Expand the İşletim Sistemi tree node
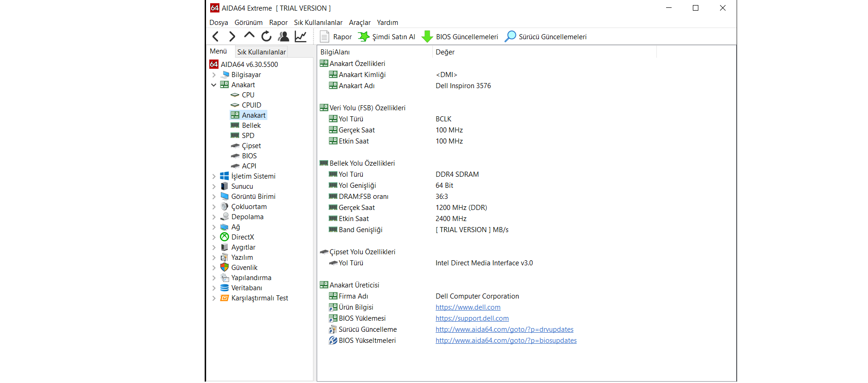Image resolution: width=868 pixels, height=383 pixels. [x=214, y=176]
